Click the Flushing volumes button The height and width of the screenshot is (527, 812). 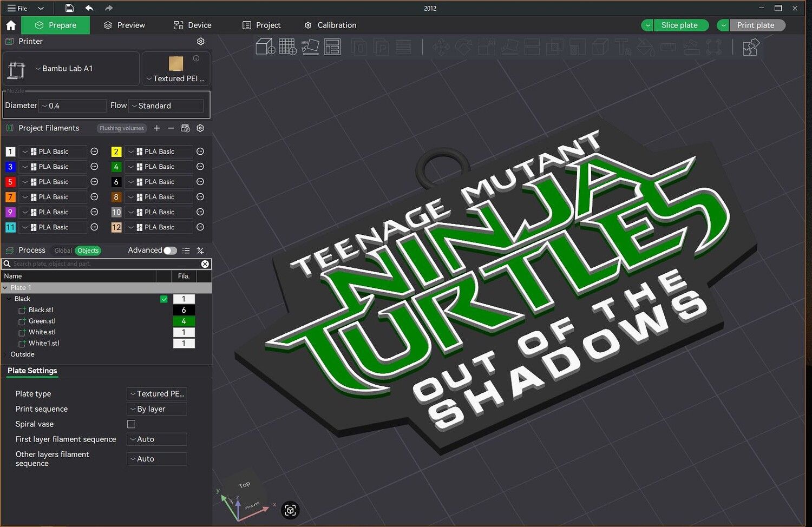point(122,128)
